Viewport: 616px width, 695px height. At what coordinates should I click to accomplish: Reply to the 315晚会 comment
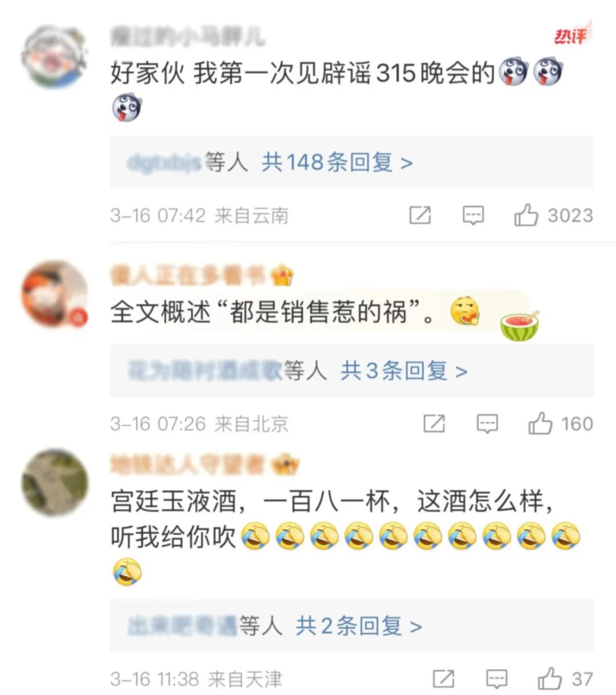pyautogui.click(x=473, y=216)
